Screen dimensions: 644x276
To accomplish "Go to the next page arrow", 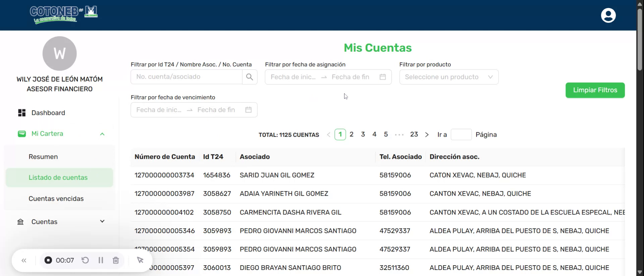I will click(x=427, y=135).
